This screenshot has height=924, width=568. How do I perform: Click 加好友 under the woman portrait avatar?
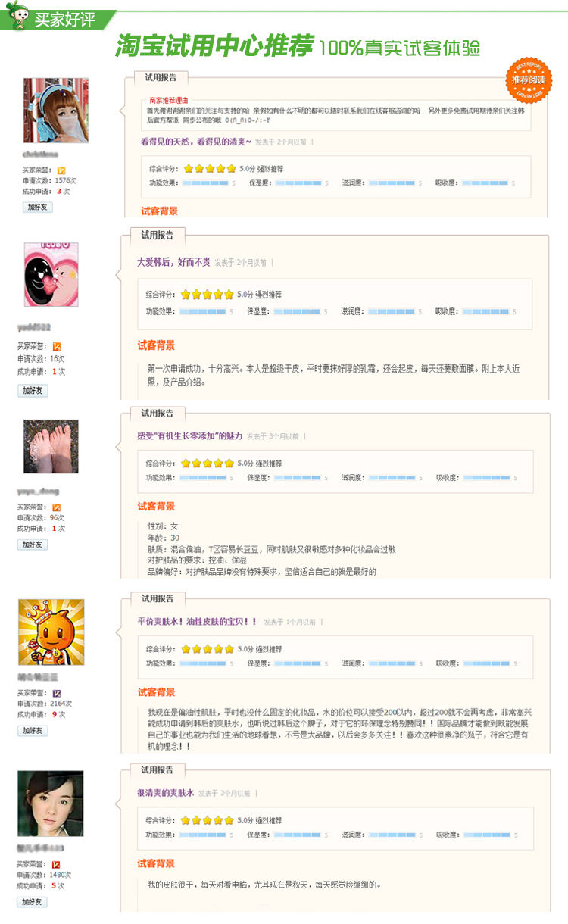[32, 902]
